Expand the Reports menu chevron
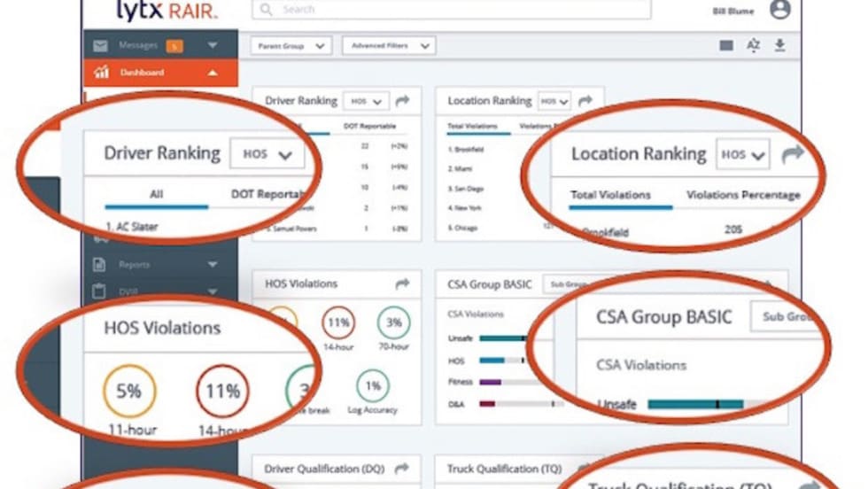 [x=212, y=264]
